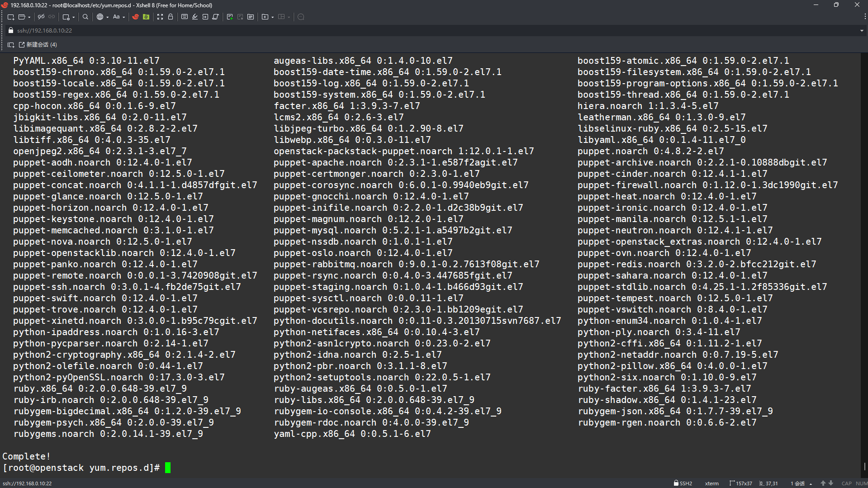Image resolution: width=868 pixels, height=488 pixels.
Task: Click the ssh://192.168.0.10:22 status bar text
Action: point(27,483)
